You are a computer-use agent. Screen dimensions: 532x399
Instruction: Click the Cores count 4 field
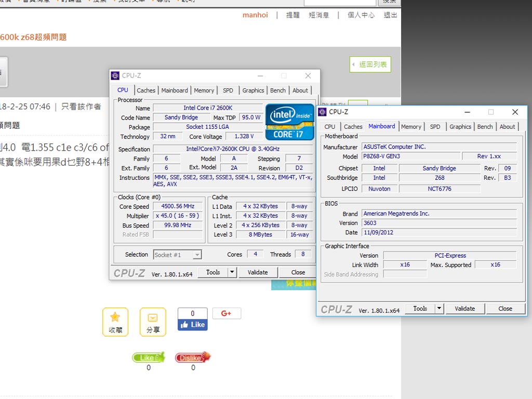click(255, 254)
